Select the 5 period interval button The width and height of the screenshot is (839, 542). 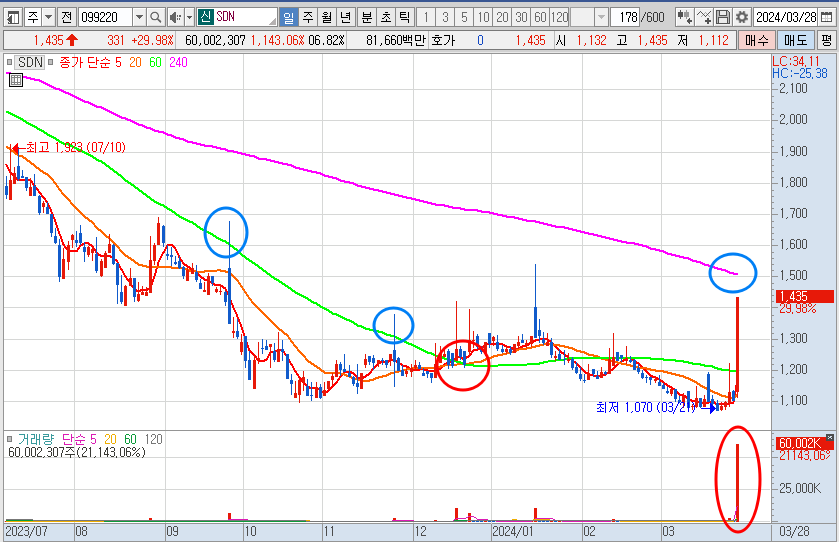464,17
